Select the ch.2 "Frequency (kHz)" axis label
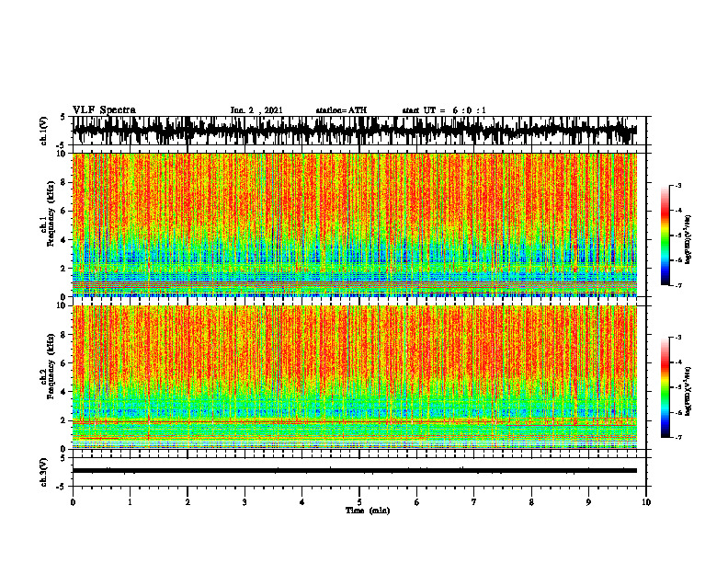Image resolution: width=728 pixels, height=563 pixels. point(51,366)
